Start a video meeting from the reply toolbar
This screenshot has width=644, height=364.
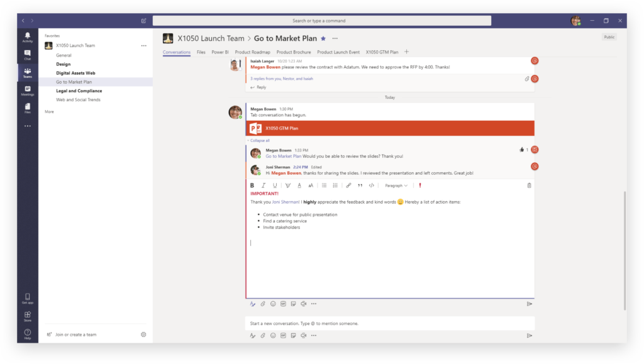coord(304,304)
